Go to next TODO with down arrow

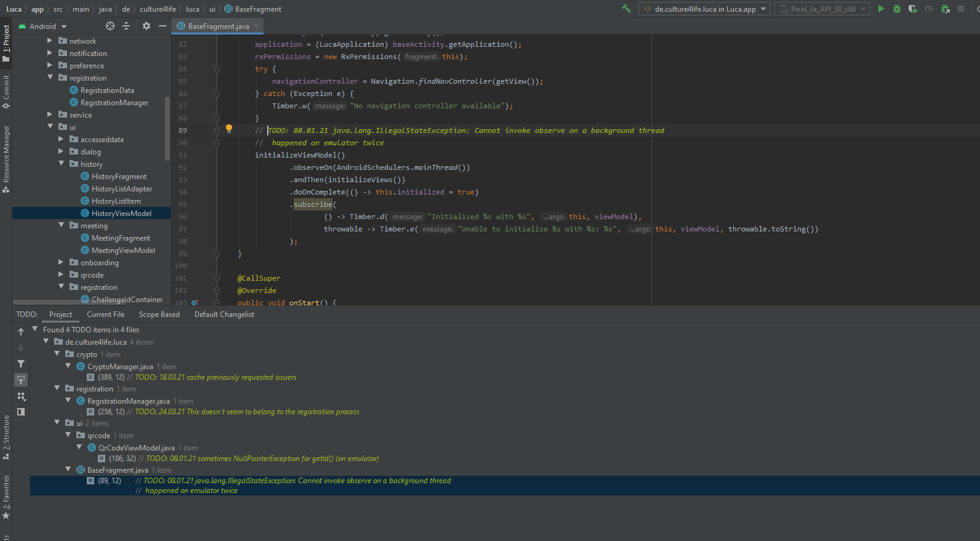click(21, 348)
